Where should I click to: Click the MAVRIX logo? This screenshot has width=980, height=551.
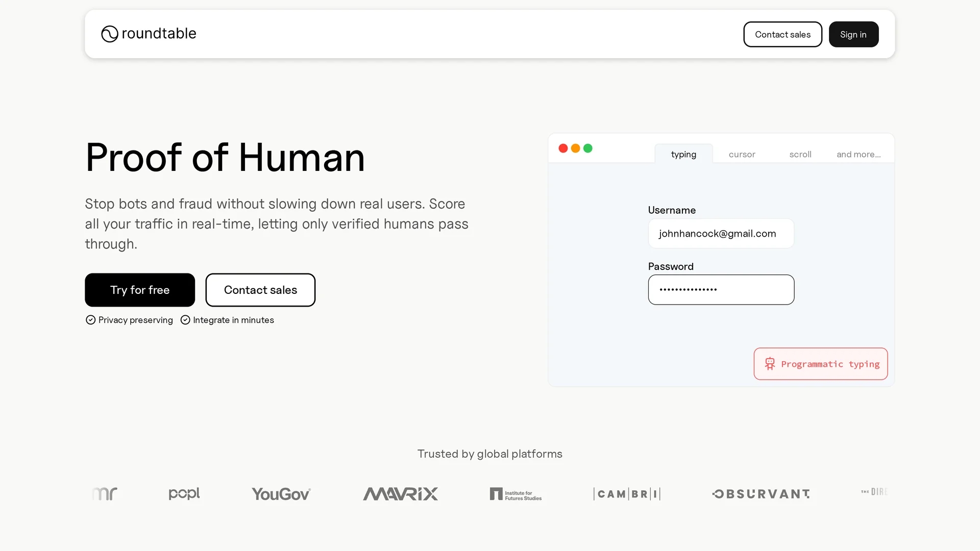pos(401,494)
